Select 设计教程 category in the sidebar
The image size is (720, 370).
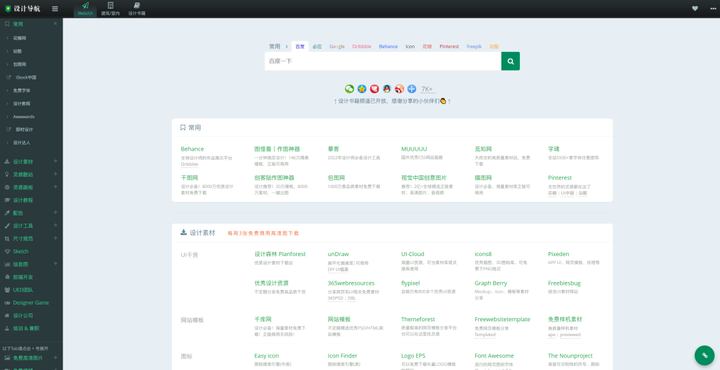point(23,200)
